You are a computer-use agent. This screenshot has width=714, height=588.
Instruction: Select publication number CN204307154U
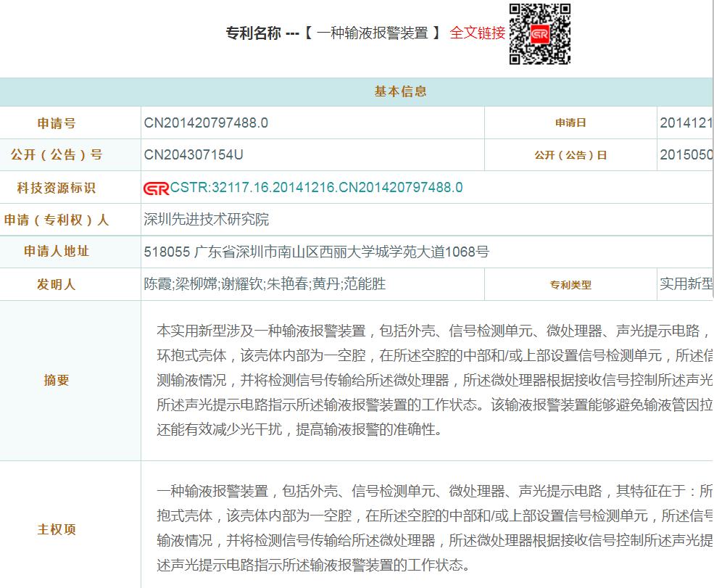click(x=194, y=155)
